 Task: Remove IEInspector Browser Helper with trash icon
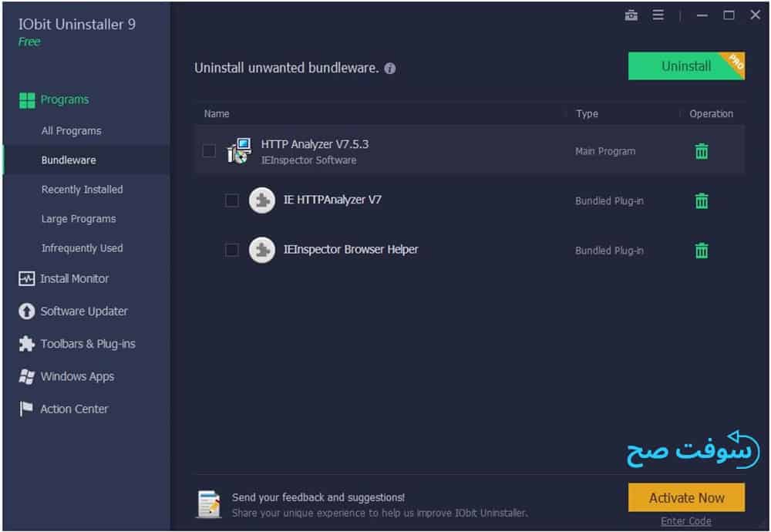702,251
